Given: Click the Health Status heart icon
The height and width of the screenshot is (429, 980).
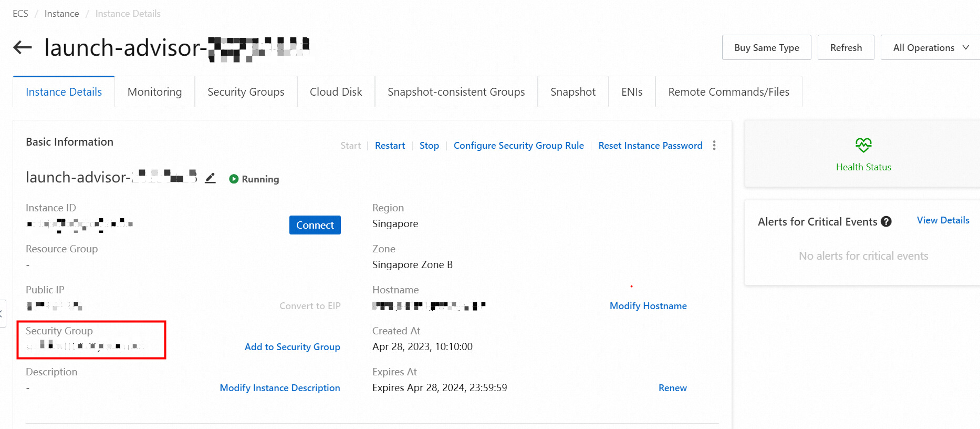Looking at the screenshot, I should pyautogui.click(x=863, y=145).
